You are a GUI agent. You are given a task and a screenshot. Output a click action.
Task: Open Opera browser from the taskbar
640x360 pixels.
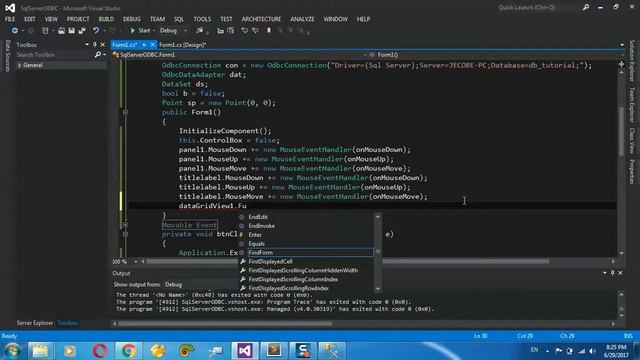pos(100,351)
